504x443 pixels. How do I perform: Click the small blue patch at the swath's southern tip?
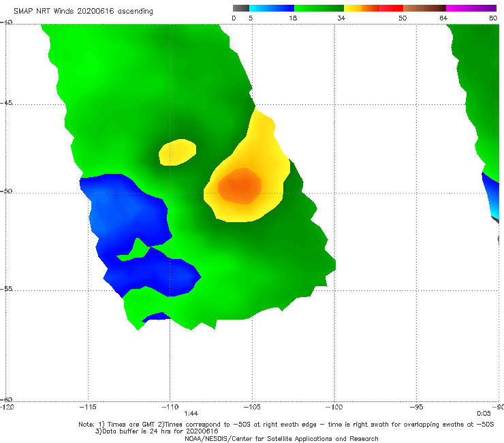point(157,316)
